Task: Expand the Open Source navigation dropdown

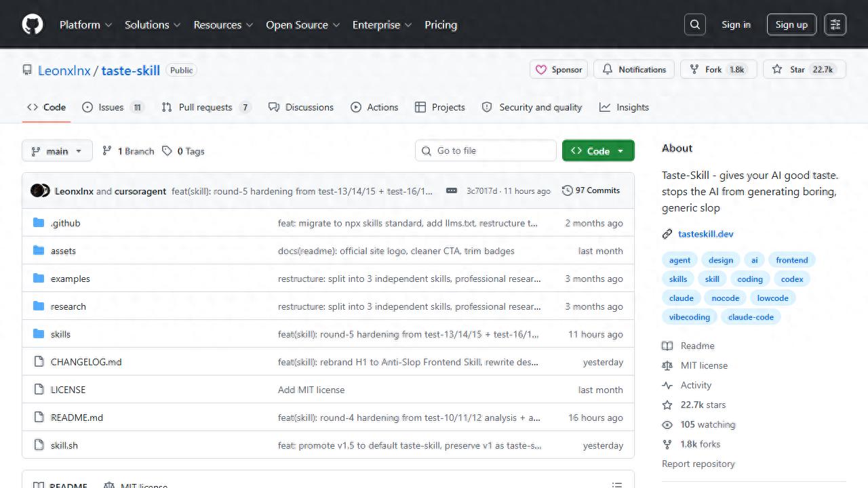Action: tap(302, 24)
